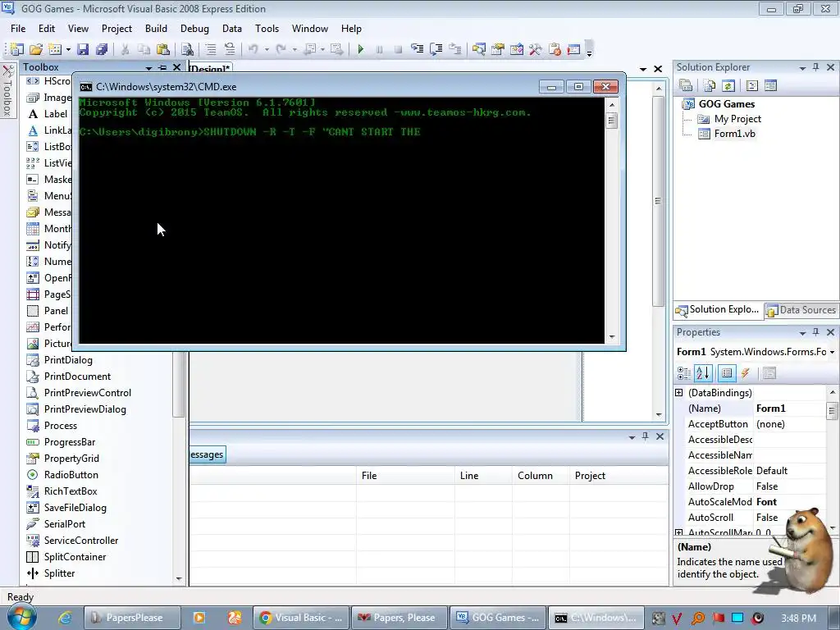Open the Windows Start button

(21, 617)
